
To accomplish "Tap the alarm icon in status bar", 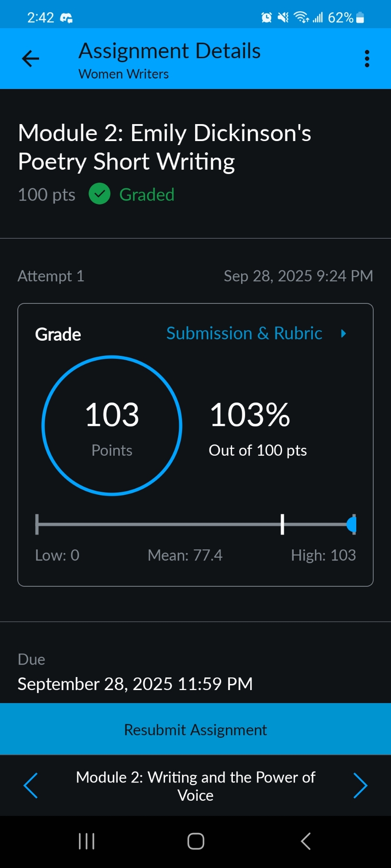I will [x=266, y=17].
